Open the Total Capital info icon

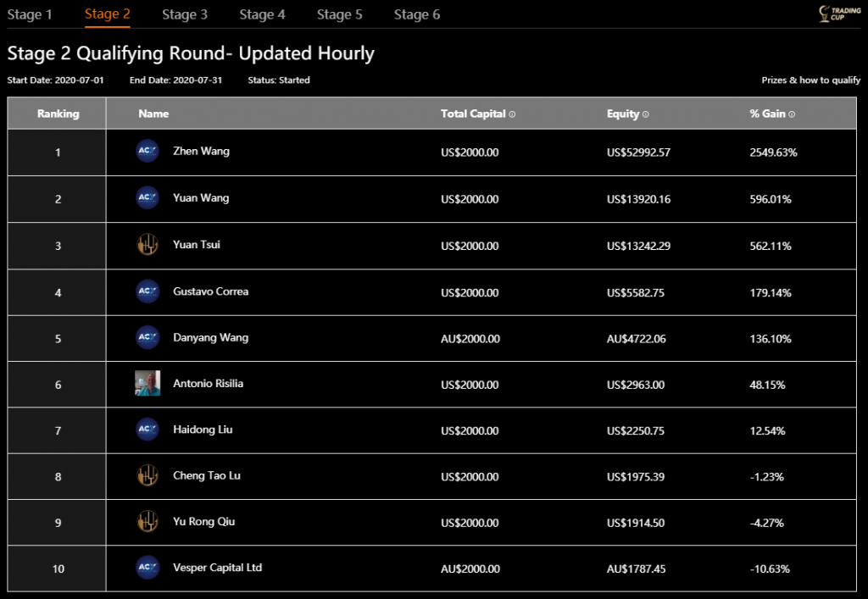click(x=510, y=114)
